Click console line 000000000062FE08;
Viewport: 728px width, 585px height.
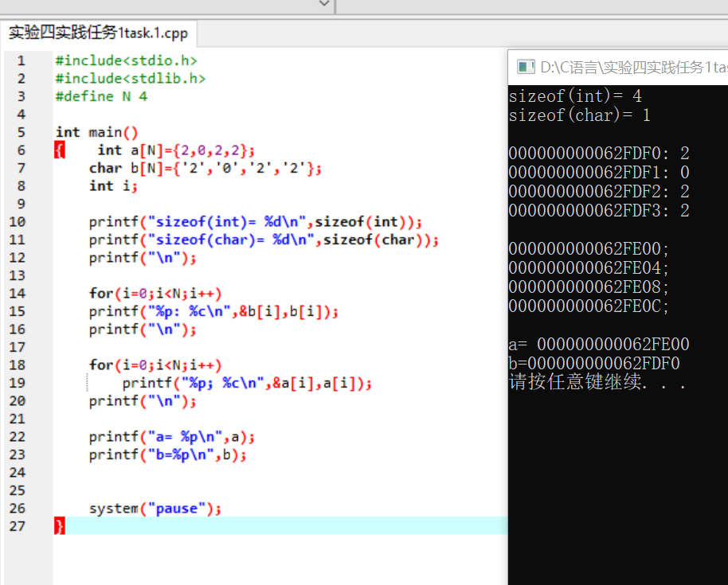(589, 287)
